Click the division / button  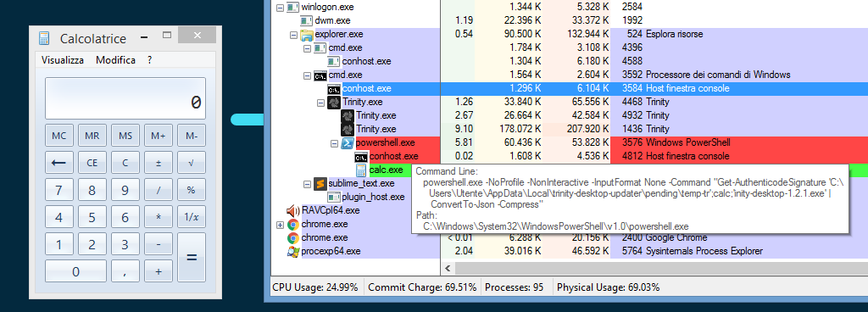click(x=159, y=190)
